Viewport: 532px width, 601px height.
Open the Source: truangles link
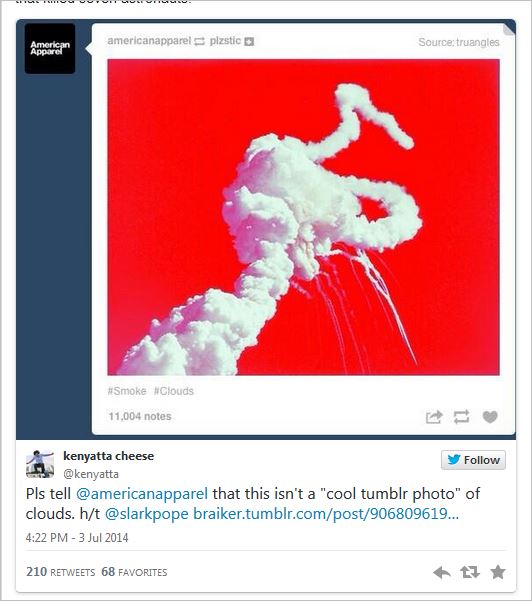click(x=459, y=42)
